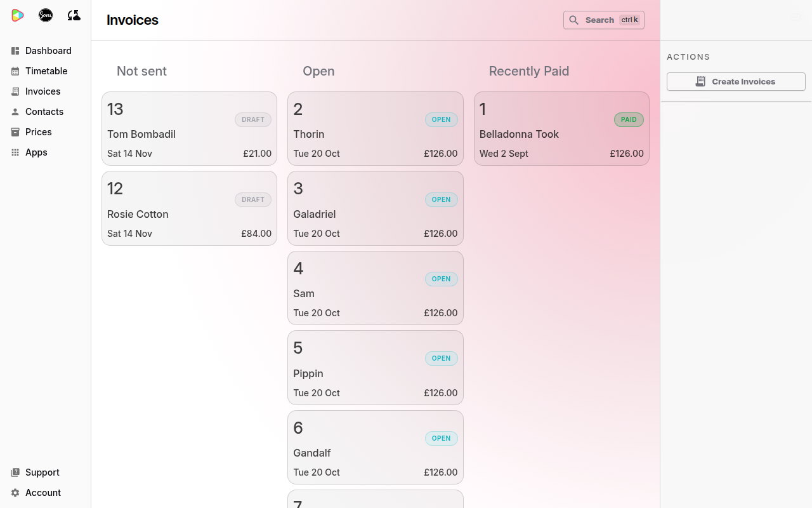812x508 pixels.
Task: Click the Create Invoices button
Action: coord(736,81)
